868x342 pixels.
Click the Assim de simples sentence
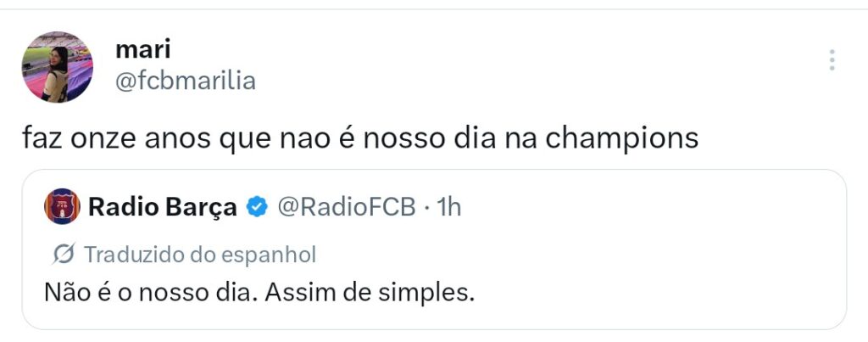368,293
